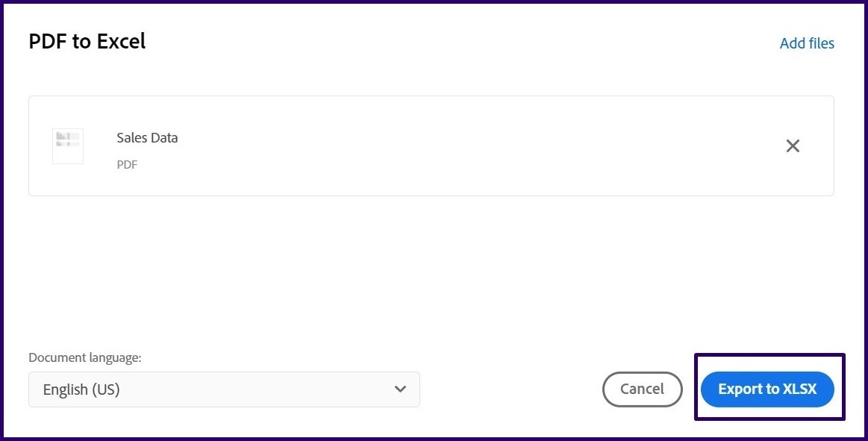This screenshot has height=441, width=868.
Task: Click the chevron on the English (US) selector
Action: tap(400, 389)
